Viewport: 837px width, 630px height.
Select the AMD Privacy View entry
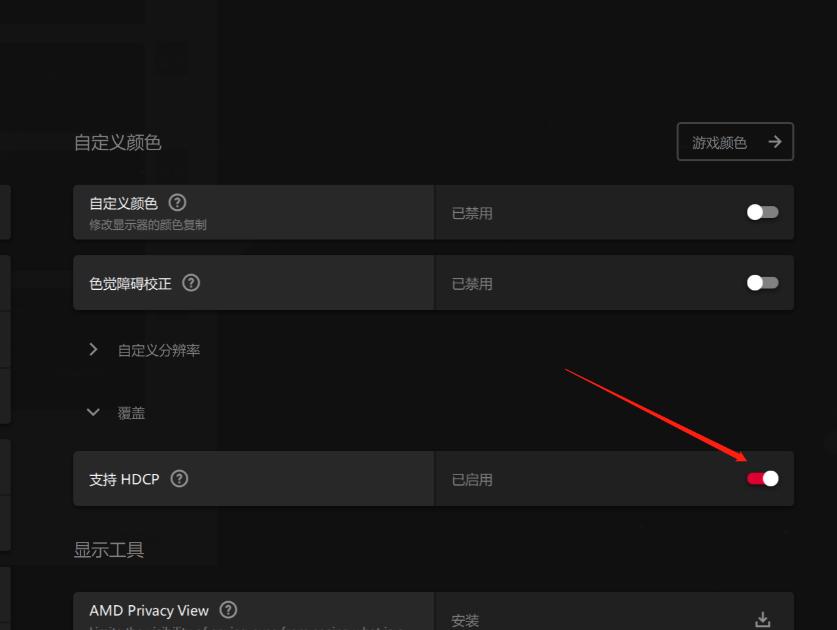point(300,610)
